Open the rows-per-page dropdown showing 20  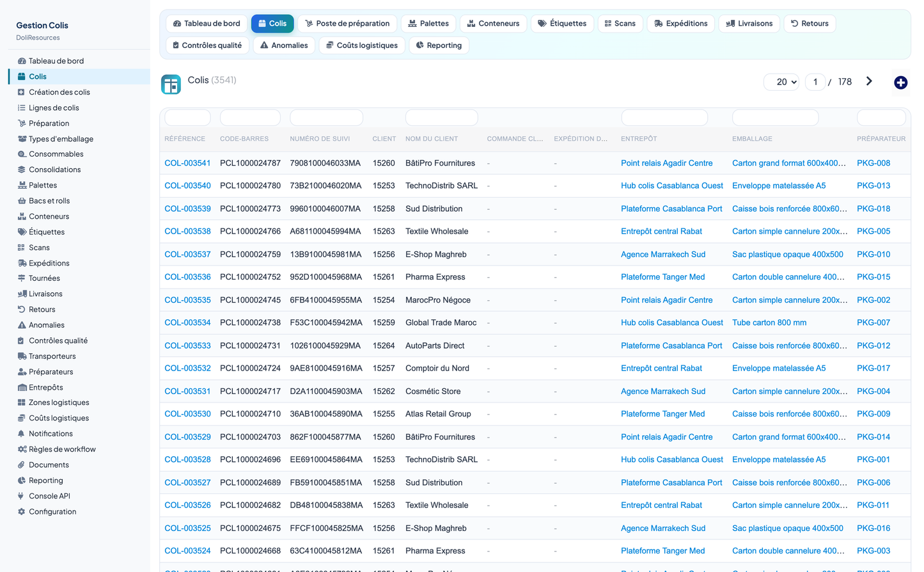[781, 82]
